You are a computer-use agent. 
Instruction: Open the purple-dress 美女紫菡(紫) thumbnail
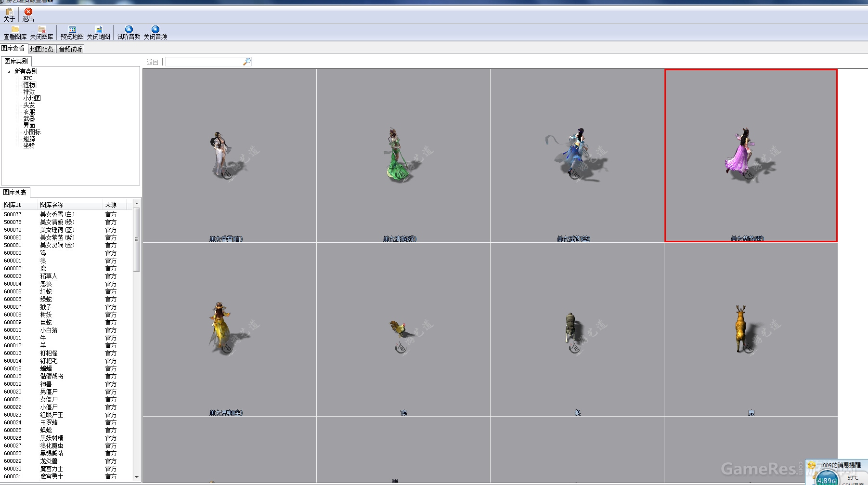click(751, 156)
